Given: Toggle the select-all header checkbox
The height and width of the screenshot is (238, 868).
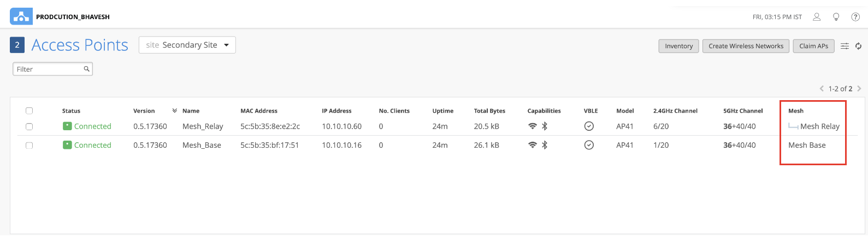Looking at the screenshot, I should (29, 111).
